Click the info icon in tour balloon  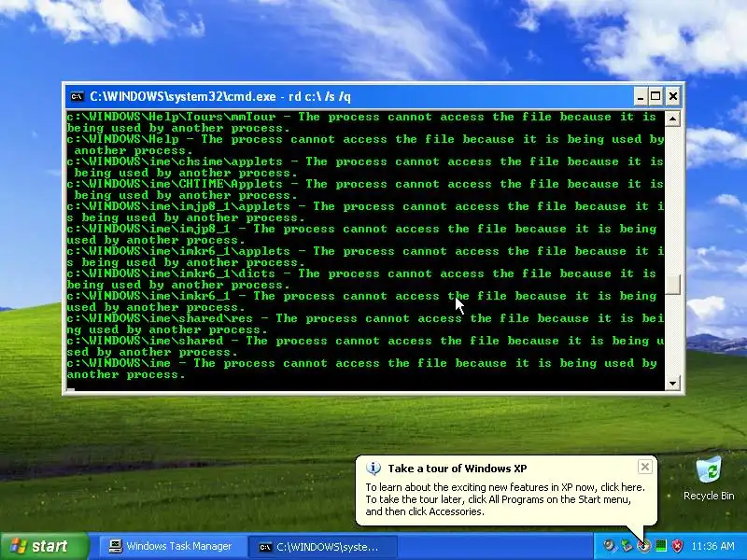point(373,469)
